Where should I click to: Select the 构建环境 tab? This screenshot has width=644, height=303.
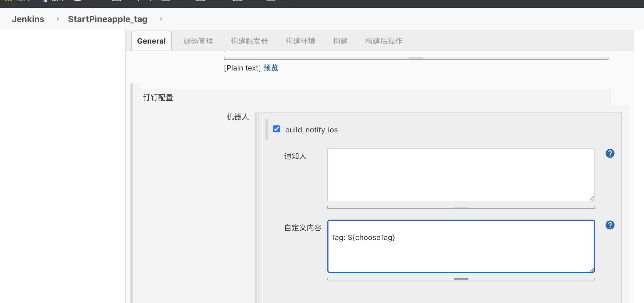point(300,41)
